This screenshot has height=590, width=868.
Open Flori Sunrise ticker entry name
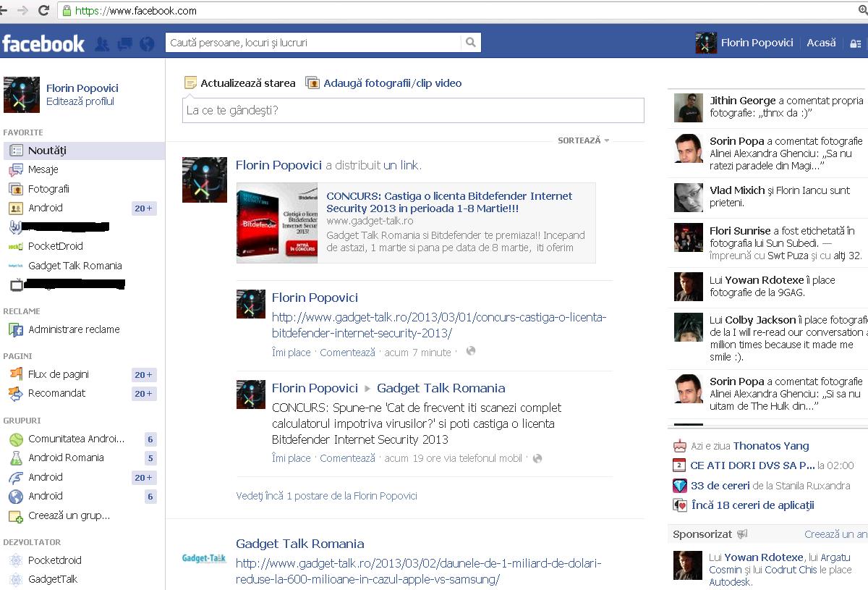(x=740, y=231)
